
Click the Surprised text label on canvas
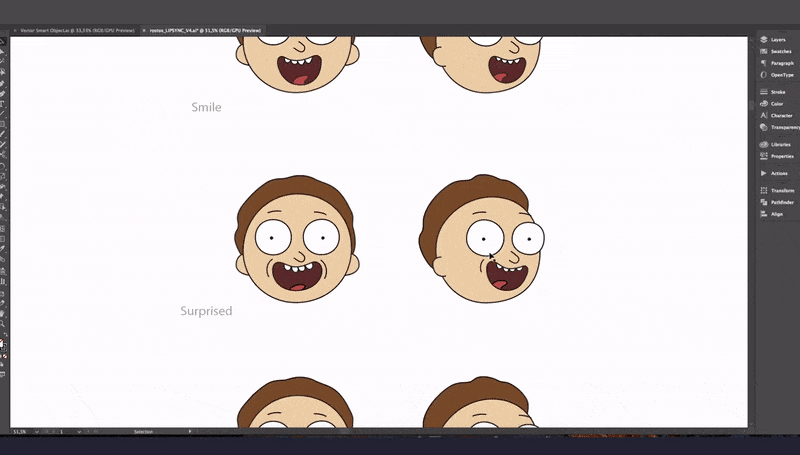pos(206,311)
